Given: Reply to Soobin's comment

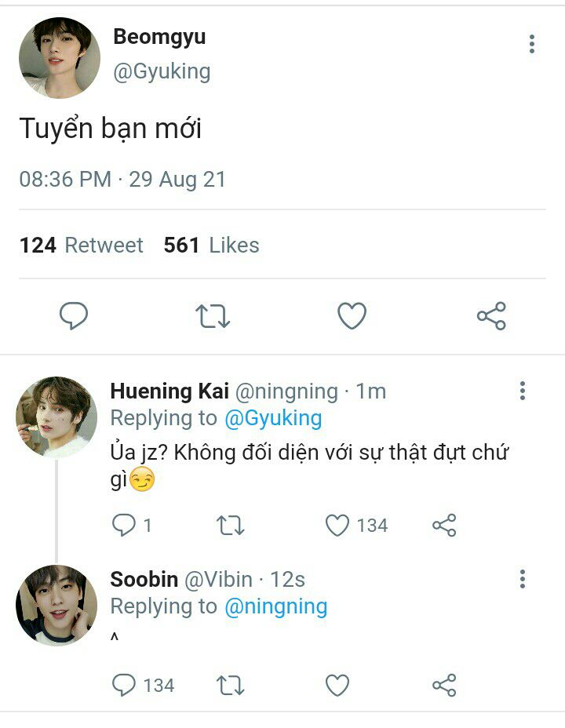Looking at the screenshot, I should (x=124, y=685).
